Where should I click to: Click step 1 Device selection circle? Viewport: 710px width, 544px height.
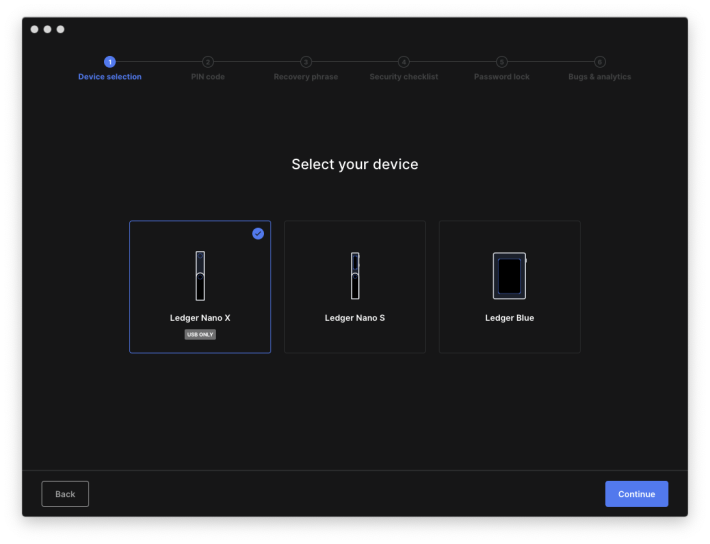point(110,62)
